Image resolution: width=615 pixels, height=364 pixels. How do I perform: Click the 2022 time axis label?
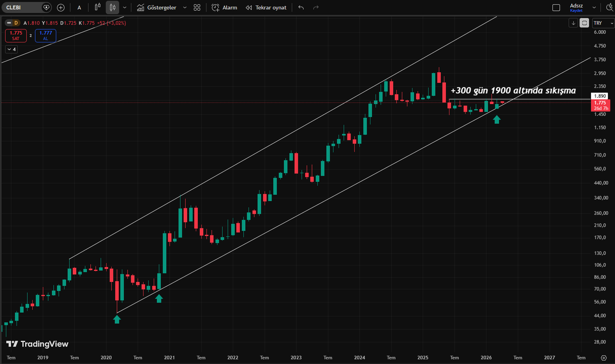click(x=233, y=358)
